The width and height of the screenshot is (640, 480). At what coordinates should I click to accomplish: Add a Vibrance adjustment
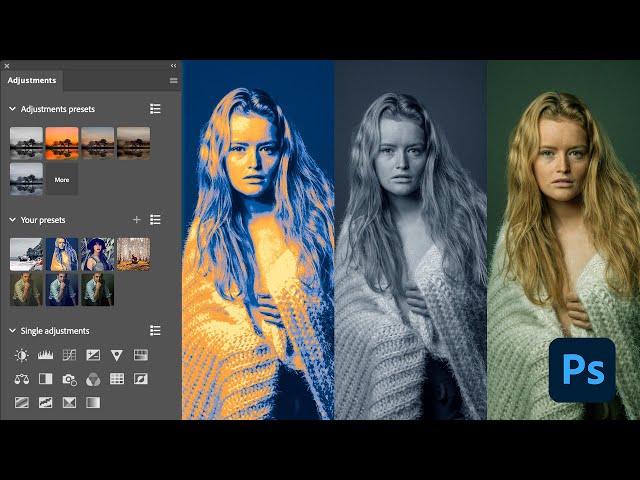pos(117,355)
